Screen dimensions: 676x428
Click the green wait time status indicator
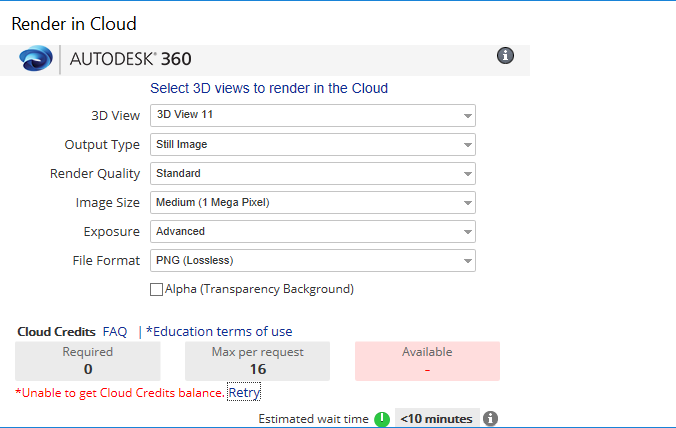tap(382, 419)
